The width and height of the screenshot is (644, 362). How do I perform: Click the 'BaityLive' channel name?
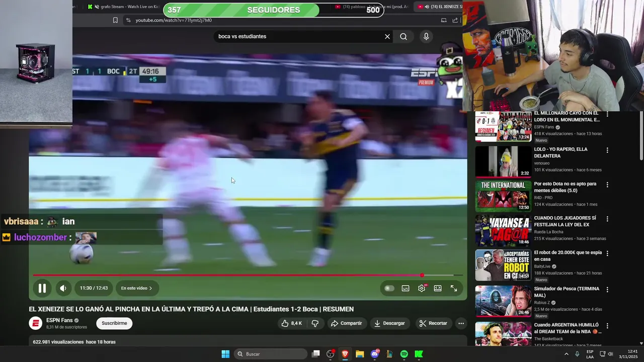(x=542, y=266)
